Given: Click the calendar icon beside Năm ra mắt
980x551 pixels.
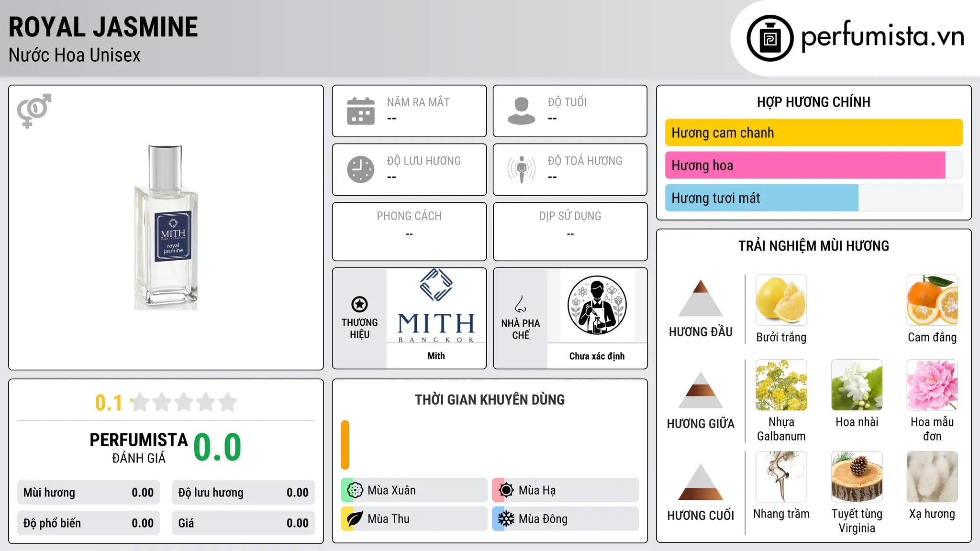Looking at the screenshot, I should (x=361, y=111).
